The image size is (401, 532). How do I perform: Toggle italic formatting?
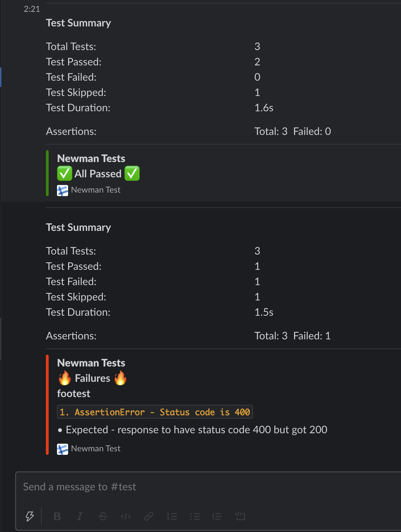80,516
